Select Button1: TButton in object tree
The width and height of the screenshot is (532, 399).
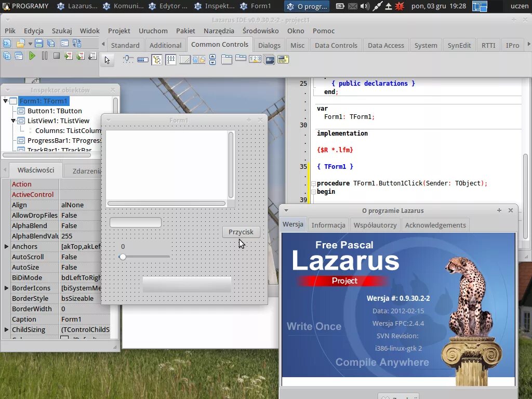click(x=55, y=111)
